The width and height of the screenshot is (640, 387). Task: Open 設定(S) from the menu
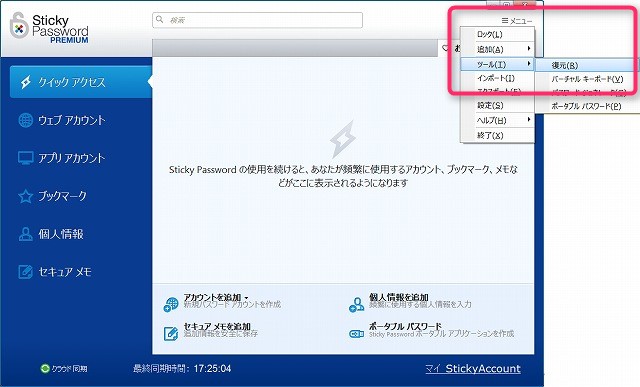(x=497, y=105)
